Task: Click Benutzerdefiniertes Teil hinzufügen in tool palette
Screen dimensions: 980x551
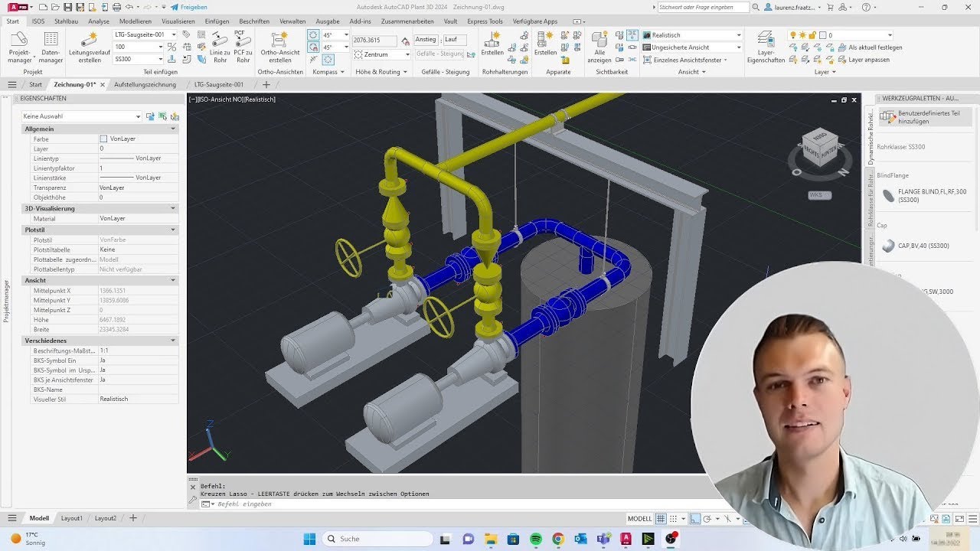Action: [x=925, y=117]
